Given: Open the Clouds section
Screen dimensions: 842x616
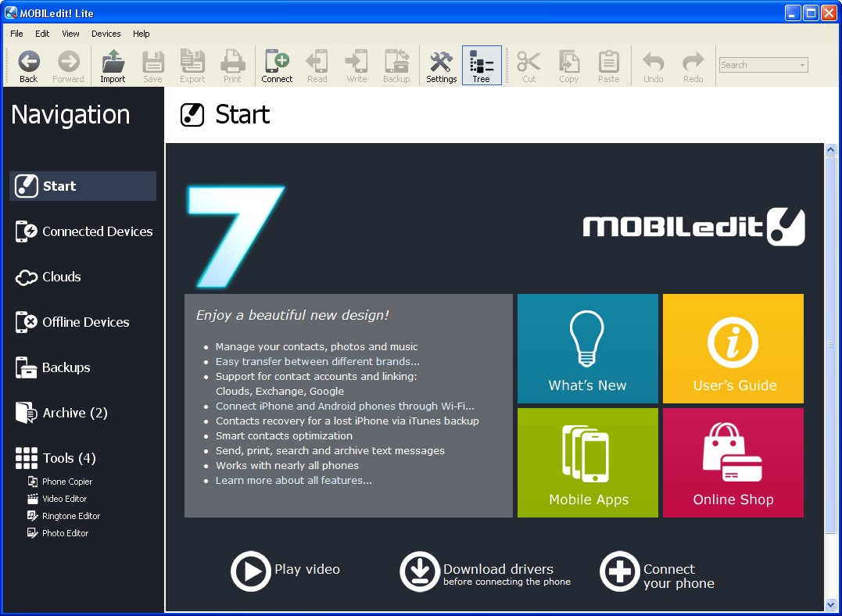Looking at the screenshot, I should (x=48, y=277).
